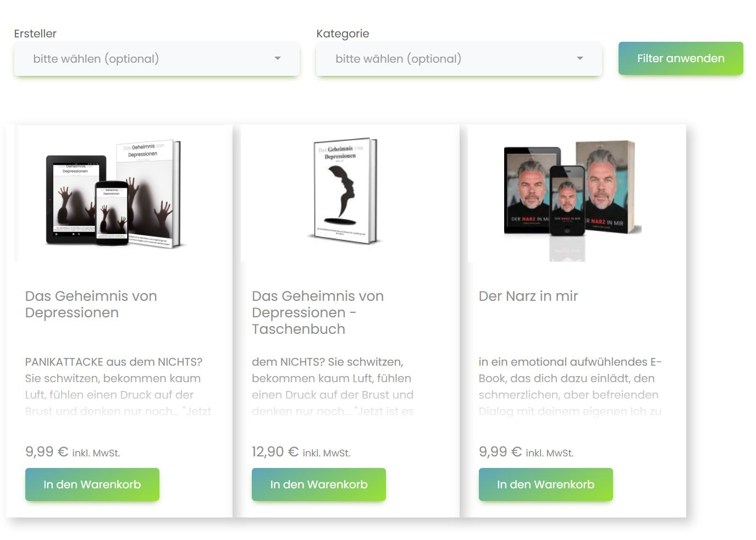Screen dimensions: 756x540
Task: Apply filters with Filter anwenden button
Action: click(x=681, y=58)
